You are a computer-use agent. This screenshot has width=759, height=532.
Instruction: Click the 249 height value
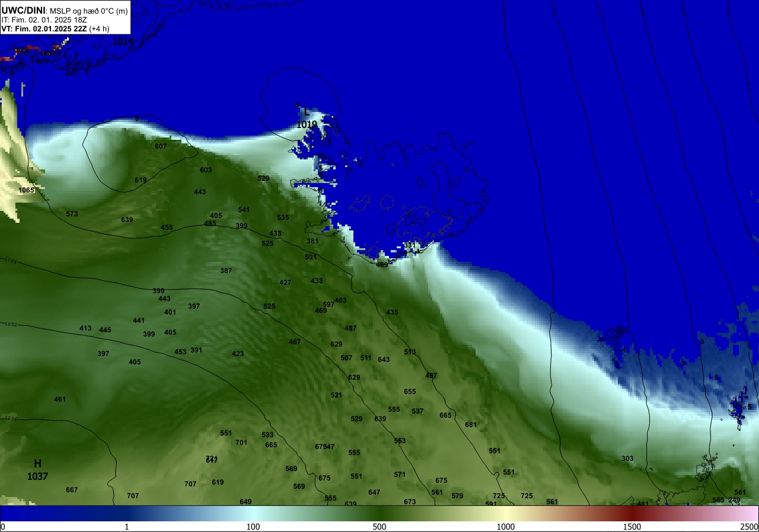click(734, 500)
